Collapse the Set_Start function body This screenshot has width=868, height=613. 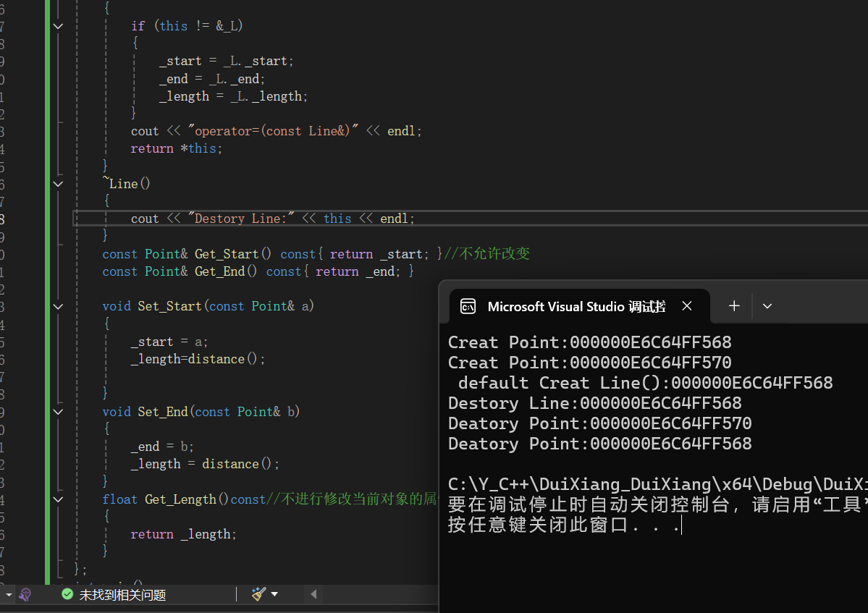click(58, 306)
